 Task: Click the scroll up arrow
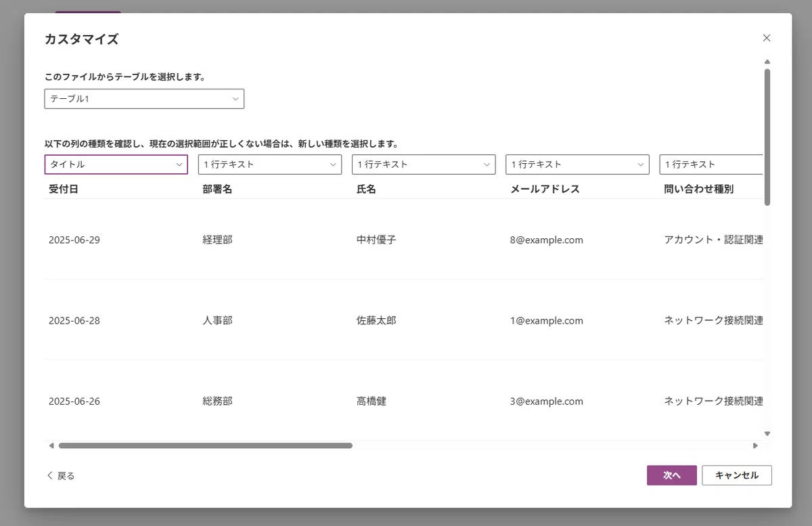tap(767, 62)
